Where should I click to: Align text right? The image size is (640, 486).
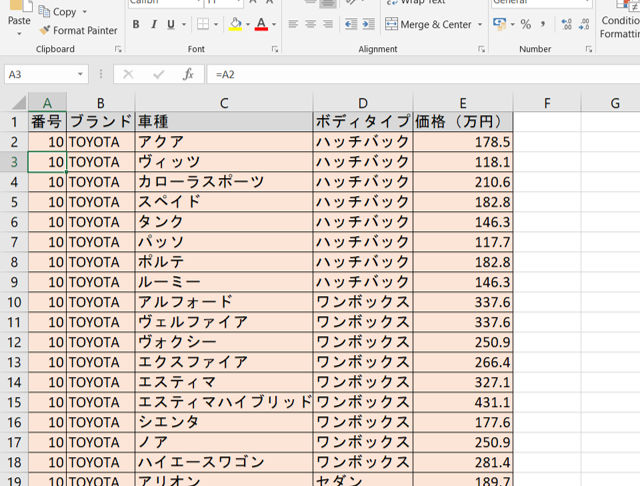coord(328,24)
